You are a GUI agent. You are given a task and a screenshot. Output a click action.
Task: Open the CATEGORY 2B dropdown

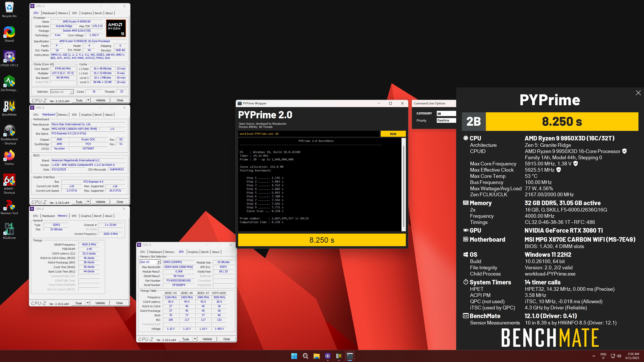446,113
